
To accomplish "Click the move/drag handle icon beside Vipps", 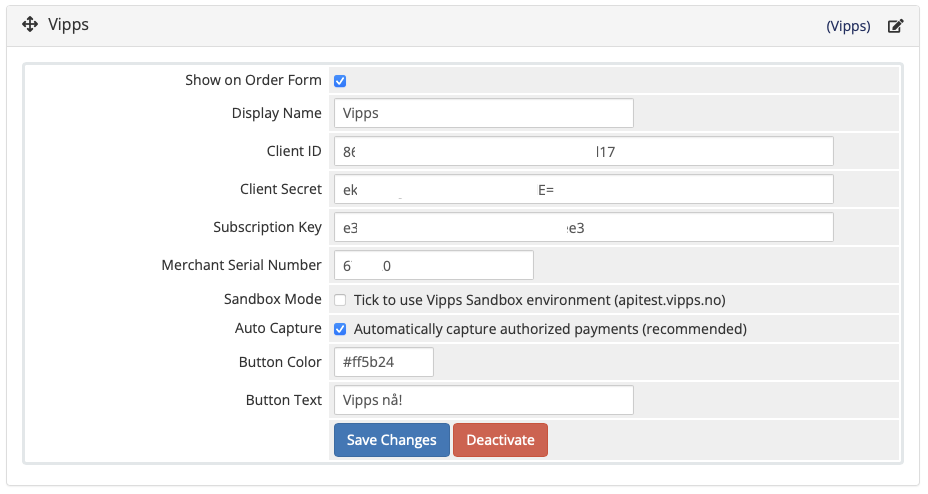I will (x=30, y=24).
